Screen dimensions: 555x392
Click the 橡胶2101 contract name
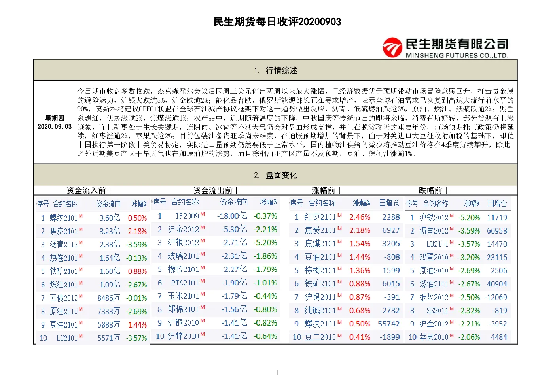point(183,269)
